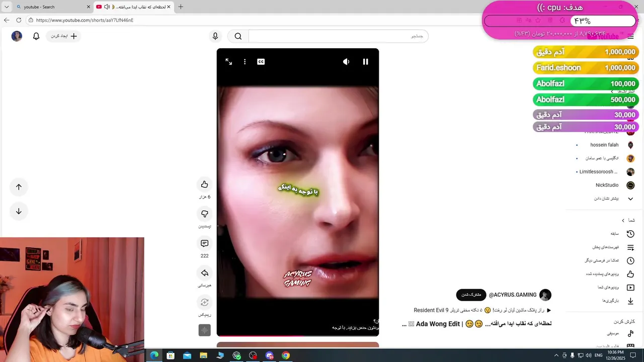The image size is (644, 362).
Task: Reload the page with the refresh icon
Action: (19, 20)
